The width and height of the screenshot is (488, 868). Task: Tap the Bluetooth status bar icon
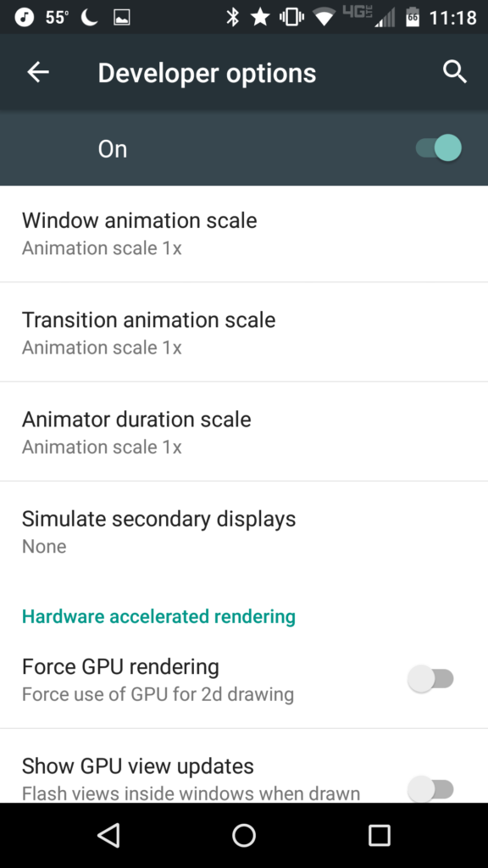[232, 17]
